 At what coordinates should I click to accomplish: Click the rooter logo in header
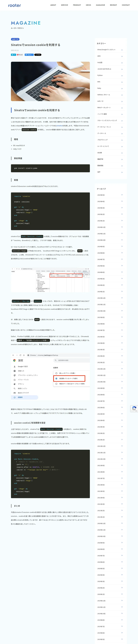[x=15, y=5]
